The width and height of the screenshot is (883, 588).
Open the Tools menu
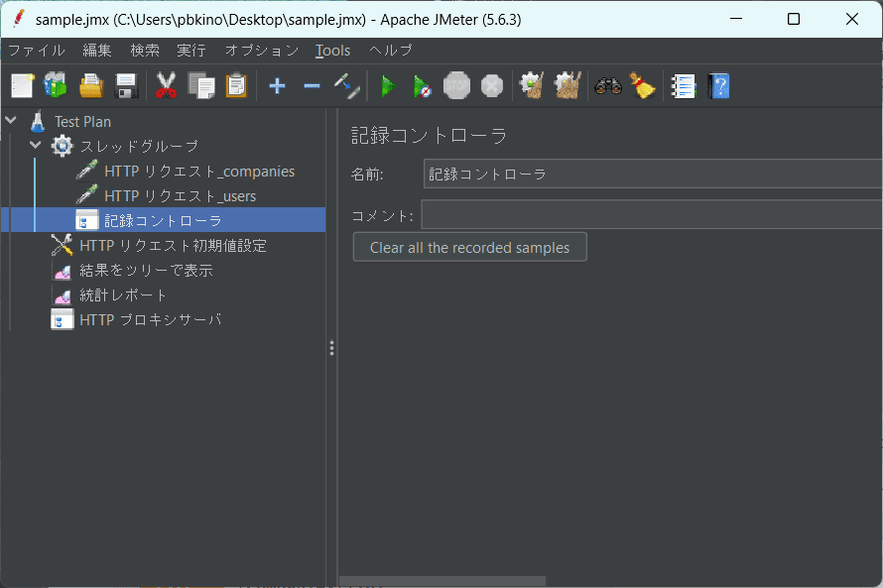pos(332,51)
